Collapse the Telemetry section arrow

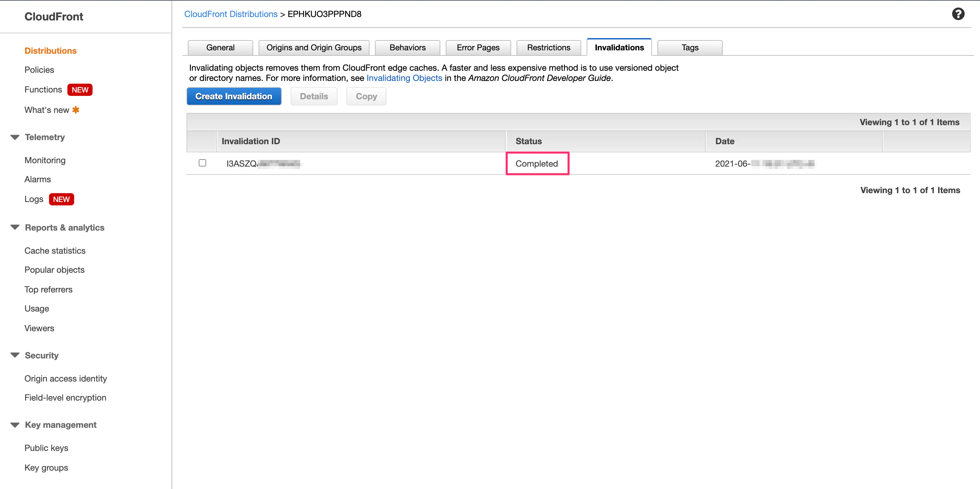[x=15, y=137]
